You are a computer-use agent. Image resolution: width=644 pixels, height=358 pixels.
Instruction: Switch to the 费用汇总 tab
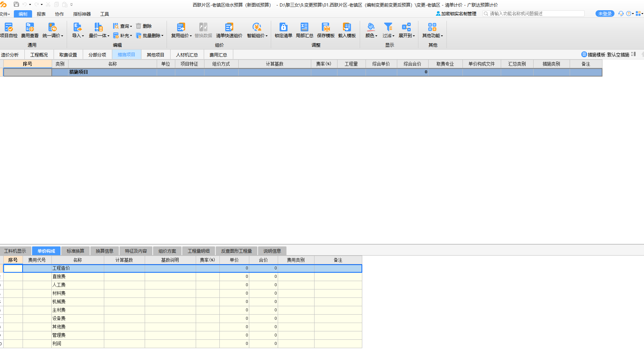click(x=218, y=55)
